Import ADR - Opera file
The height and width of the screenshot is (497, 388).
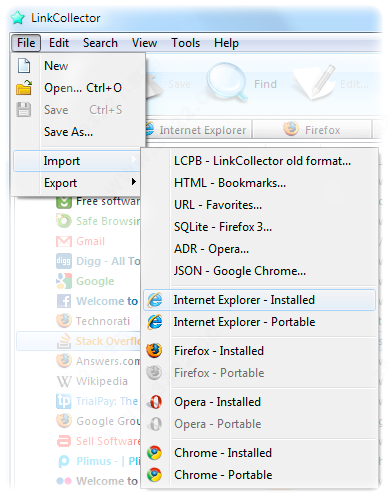(x=211, y=249)
